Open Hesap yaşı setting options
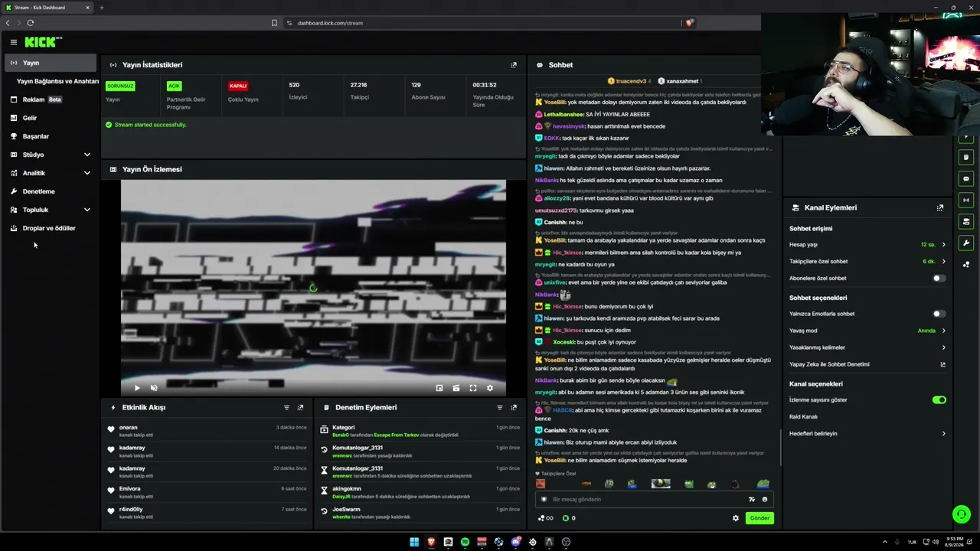Viewport: 980px width, 551px height. click(x=867, y=245)
